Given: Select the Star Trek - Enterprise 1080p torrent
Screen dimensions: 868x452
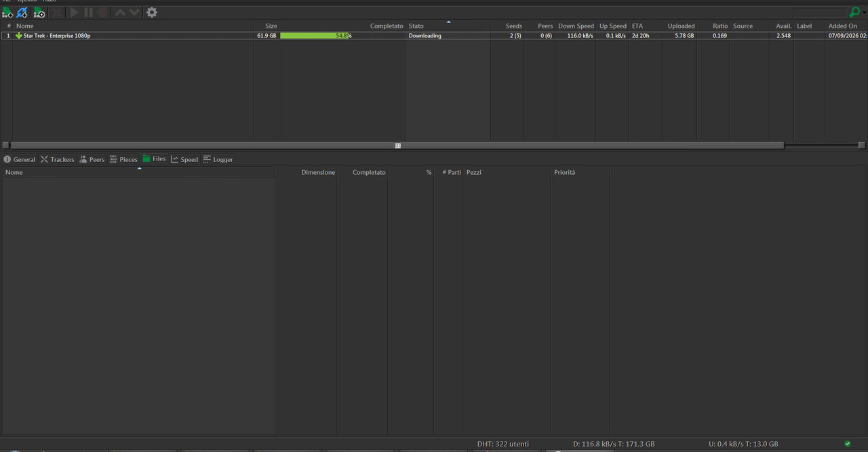Looking at the screenshot, I should click(57, 35).
